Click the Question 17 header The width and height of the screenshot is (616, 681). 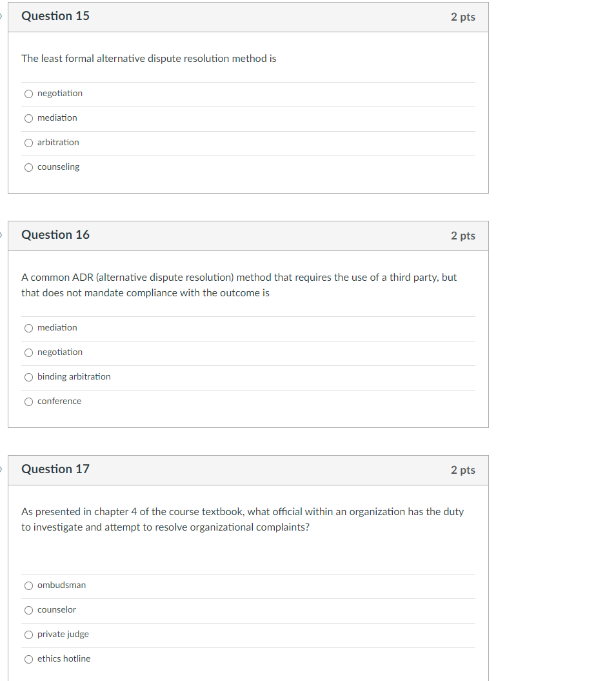55,469
